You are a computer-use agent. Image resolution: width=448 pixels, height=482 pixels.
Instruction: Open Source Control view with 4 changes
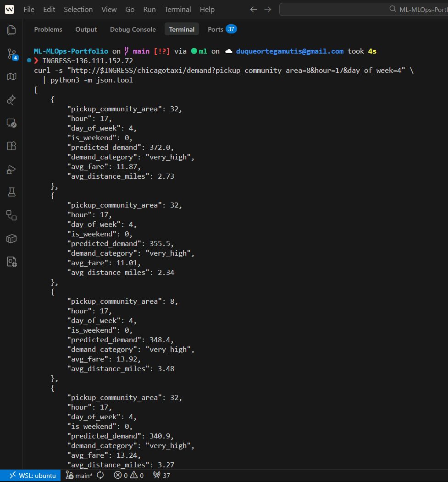(x=12, y=54)
